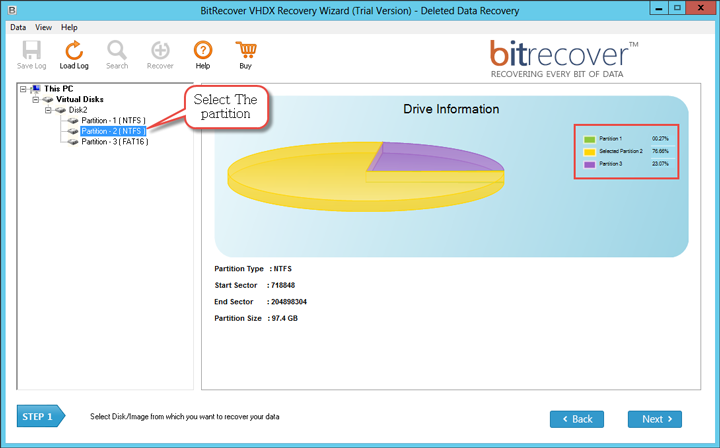
Task: Click drive icon beside Partition - 1
Action: click(x=73, y=121)
